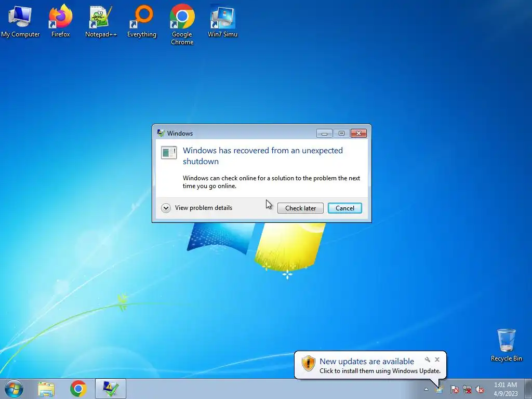Click the muted volume tray icon

(x=480, y=390)
